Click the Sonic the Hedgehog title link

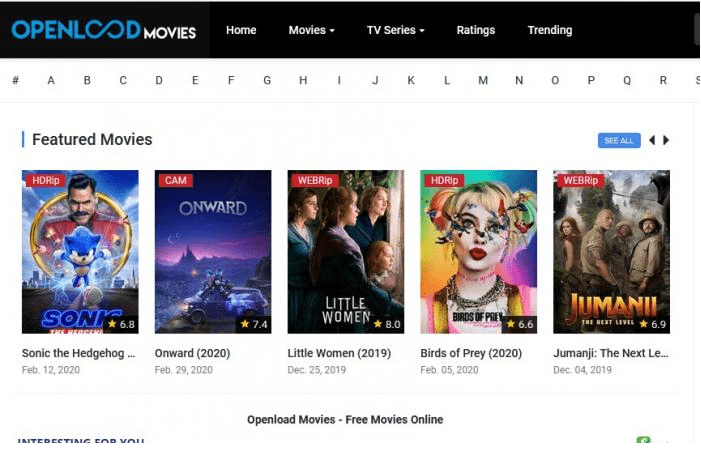[78, 353]
